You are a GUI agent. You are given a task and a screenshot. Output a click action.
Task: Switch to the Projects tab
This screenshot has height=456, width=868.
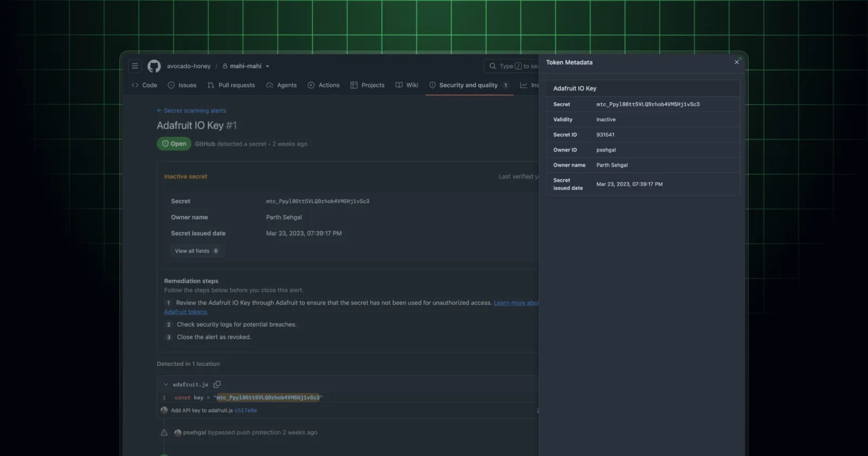pyautogui.click(x=367, y=85)
